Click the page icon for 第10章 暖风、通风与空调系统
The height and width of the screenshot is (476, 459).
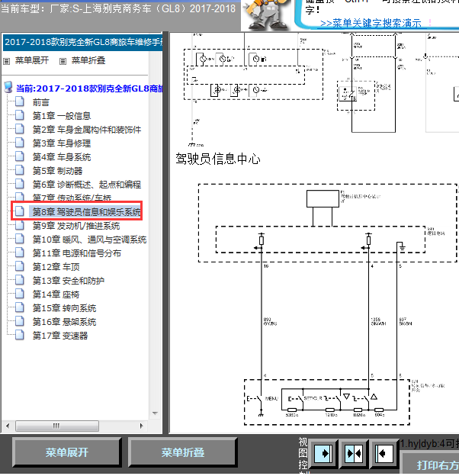20,239
